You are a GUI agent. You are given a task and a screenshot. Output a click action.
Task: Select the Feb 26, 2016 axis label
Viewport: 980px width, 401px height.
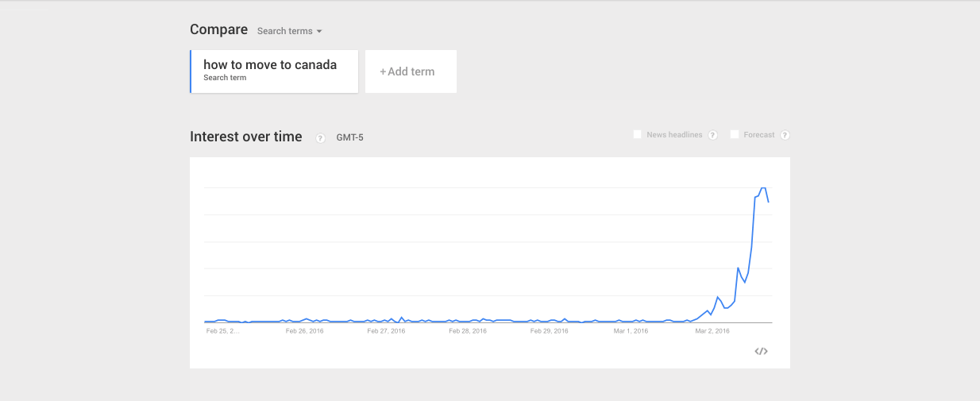pyautogui.click(x=305, y=331)
